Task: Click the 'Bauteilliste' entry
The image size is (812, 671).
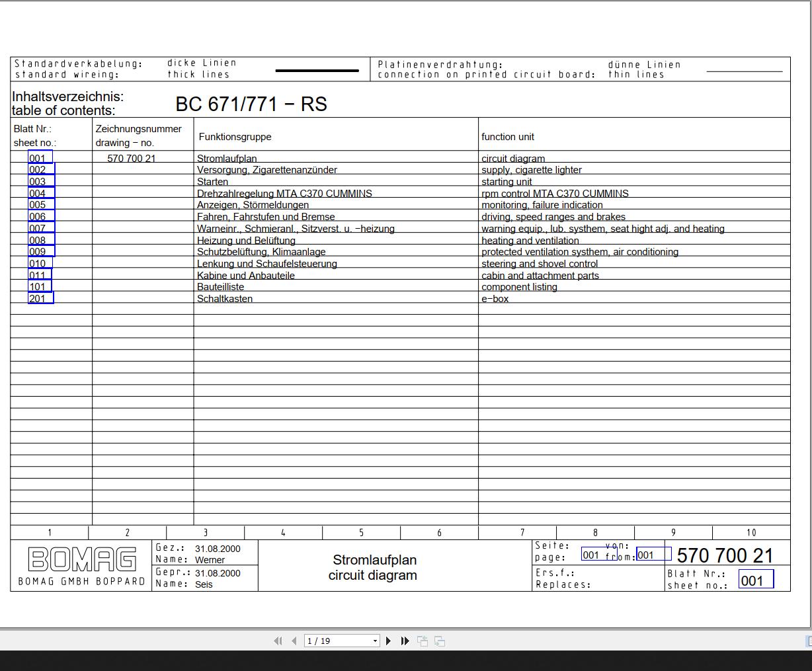Action: 220,287
